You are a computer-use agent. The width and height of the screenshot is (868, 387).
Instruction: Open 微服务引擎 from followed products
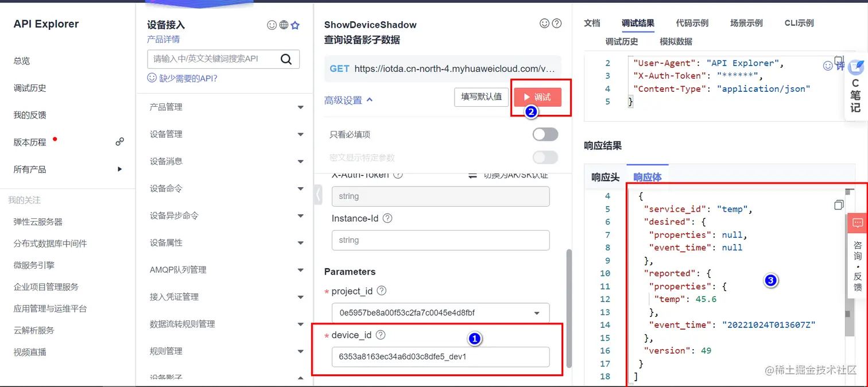click(x=34, y=265)
